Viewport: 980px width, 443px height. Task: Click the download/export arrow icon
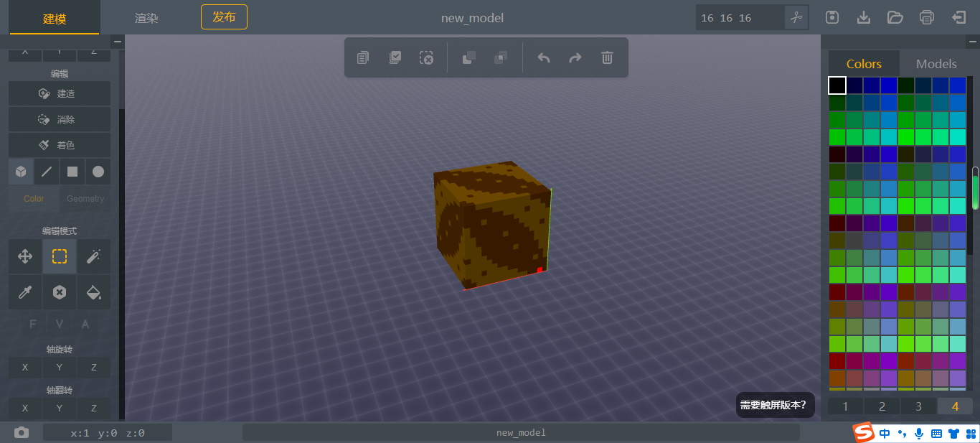(x=864, y=17)
